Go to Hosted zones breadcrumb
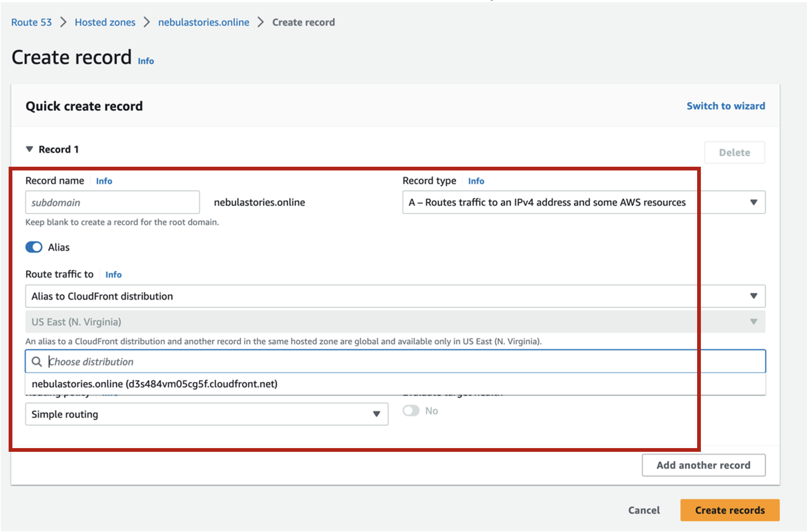 click(105, 22)
